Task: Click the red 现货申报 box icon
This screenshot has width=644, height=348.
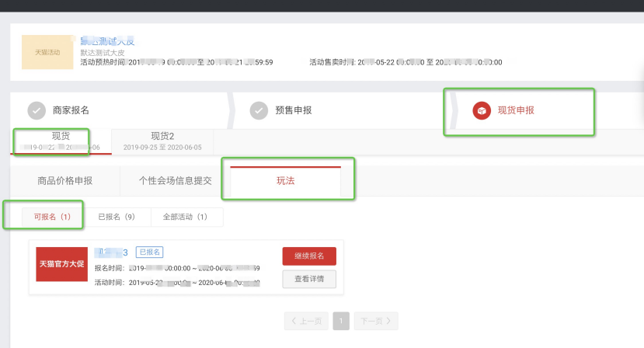Action: click(x=482, y=110)
